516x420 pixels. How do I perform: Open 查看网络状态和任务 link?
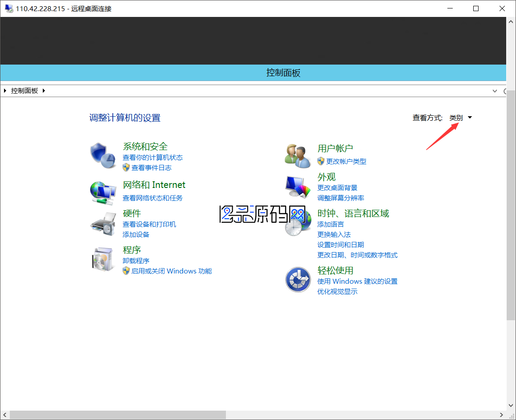[153, 198]
